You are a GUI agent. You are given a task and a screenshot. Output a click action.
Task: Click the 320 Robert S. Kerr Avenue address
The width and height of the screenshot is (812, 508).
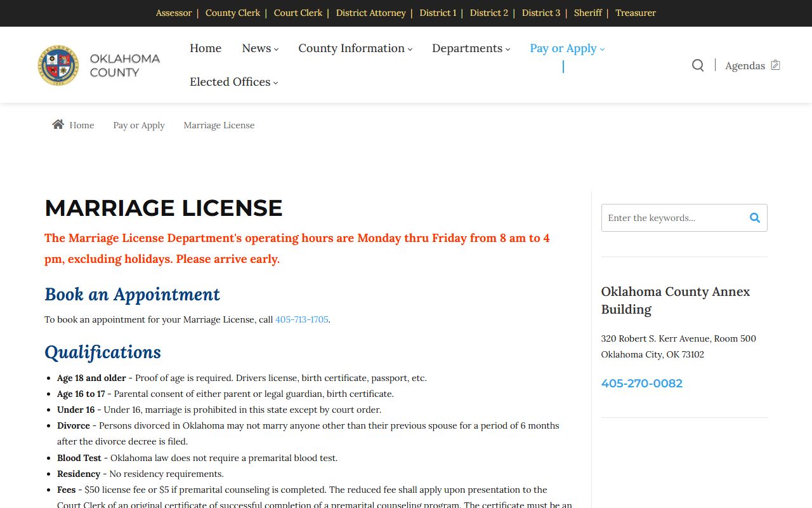(x=679, y=338)
